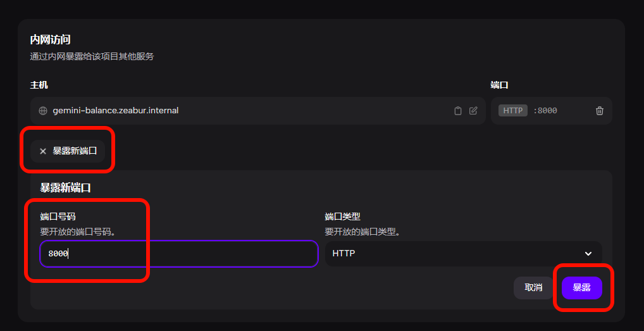Click the 端口 column label
The image size is (644, 331).
500,85
